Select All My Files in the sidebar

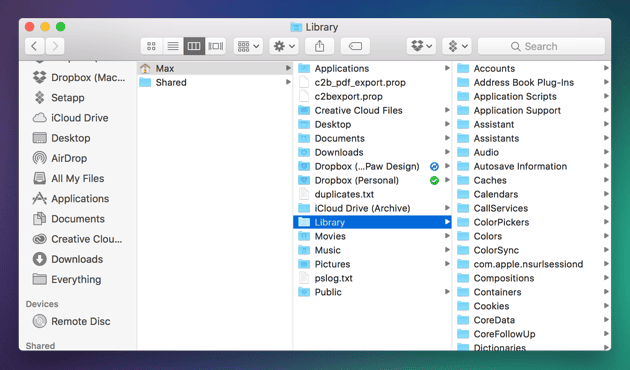point(68,178)
